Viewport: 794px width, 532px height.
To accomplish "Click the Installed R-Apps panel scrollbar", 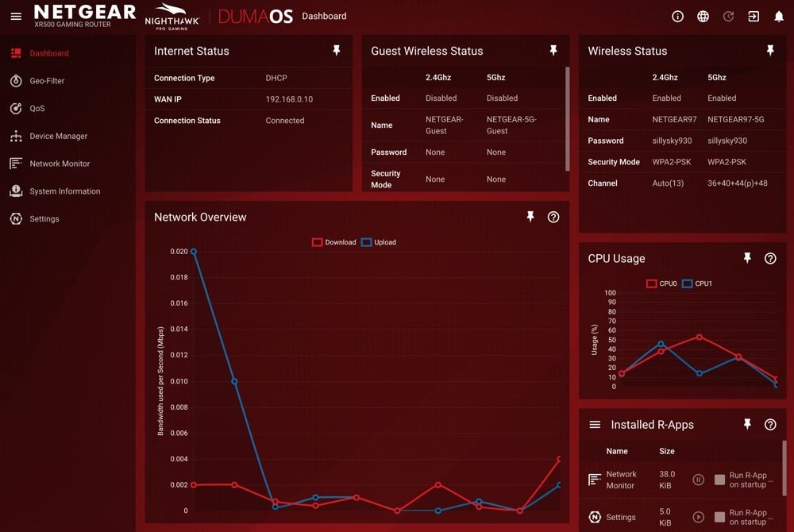I will click(784, 468).
